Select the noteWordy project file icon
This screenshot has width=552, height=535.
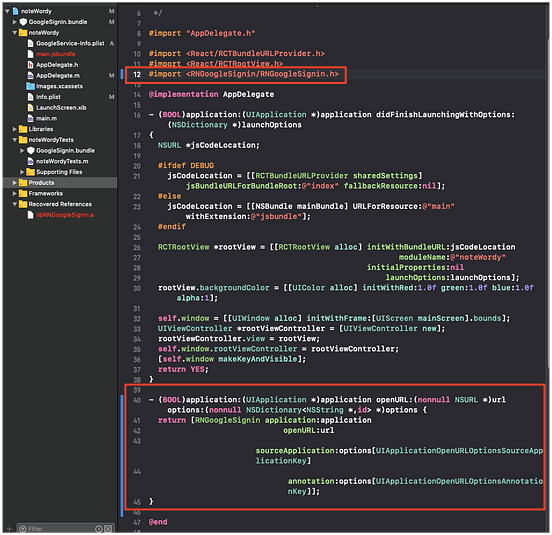15,11
